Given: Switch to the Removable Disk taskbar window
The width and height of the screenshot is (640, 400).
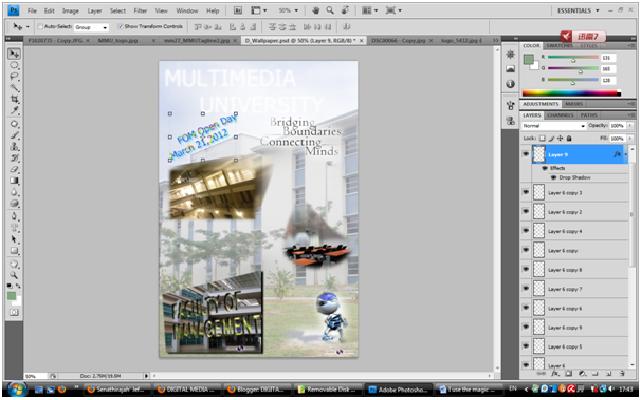Looking at the screenshot, I should [329, 389].
